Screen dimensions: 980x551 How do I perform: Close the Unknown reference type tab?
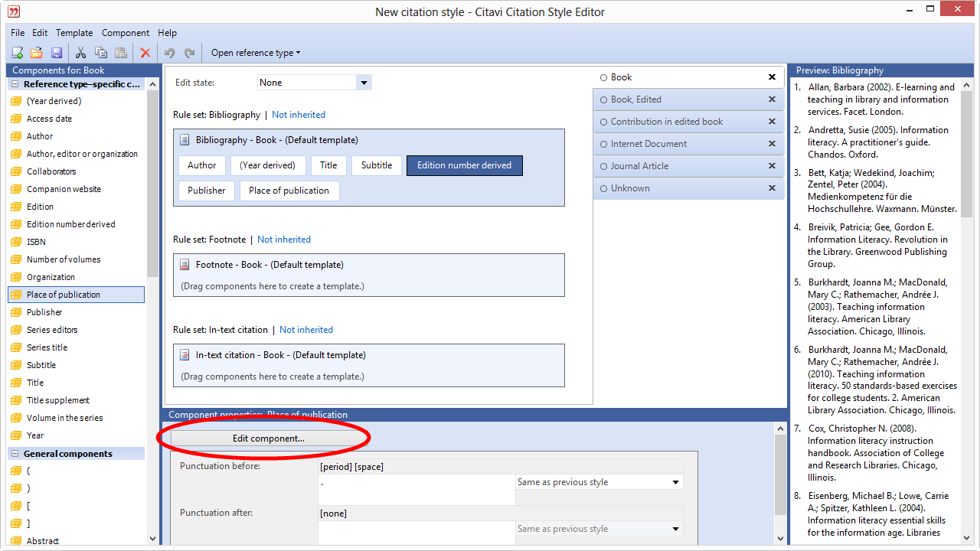[x=772, y=188]
